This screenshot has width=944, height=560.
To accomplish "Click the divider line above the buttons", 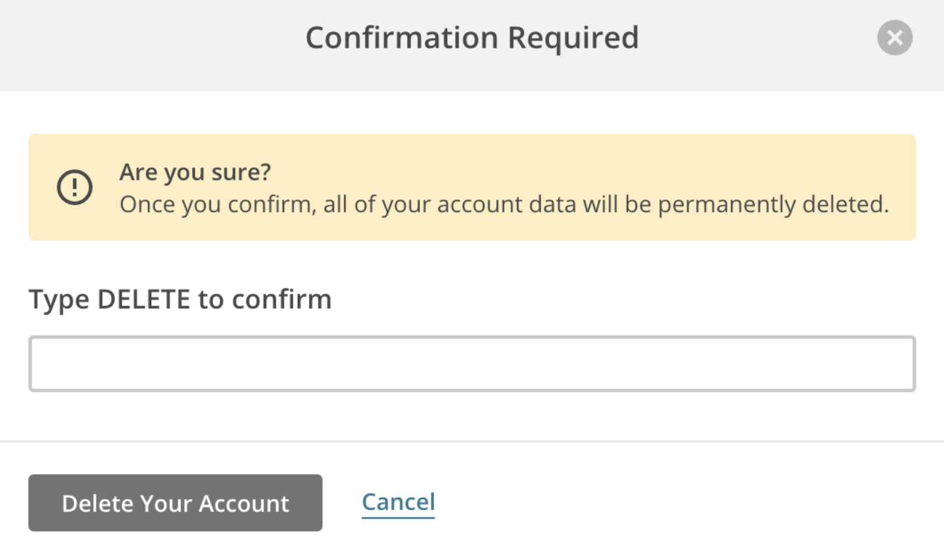I will [x=472, y=442].
